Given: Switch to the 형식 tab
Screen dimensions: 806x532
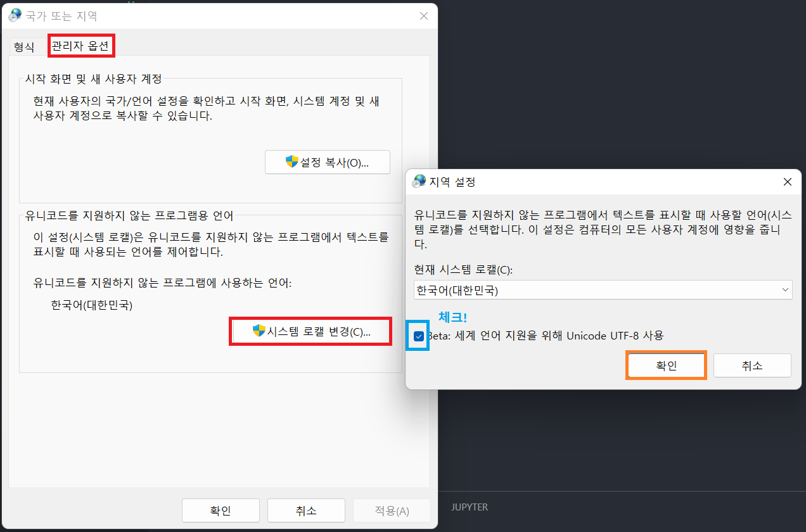Looking at the screenshot, I should point(24,47).
